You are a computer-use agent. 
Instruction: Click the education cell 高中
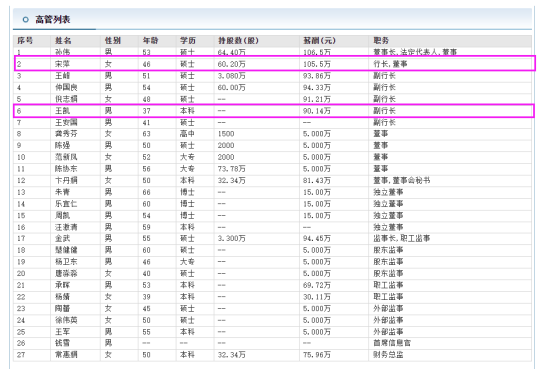click(x=187, y=134)
